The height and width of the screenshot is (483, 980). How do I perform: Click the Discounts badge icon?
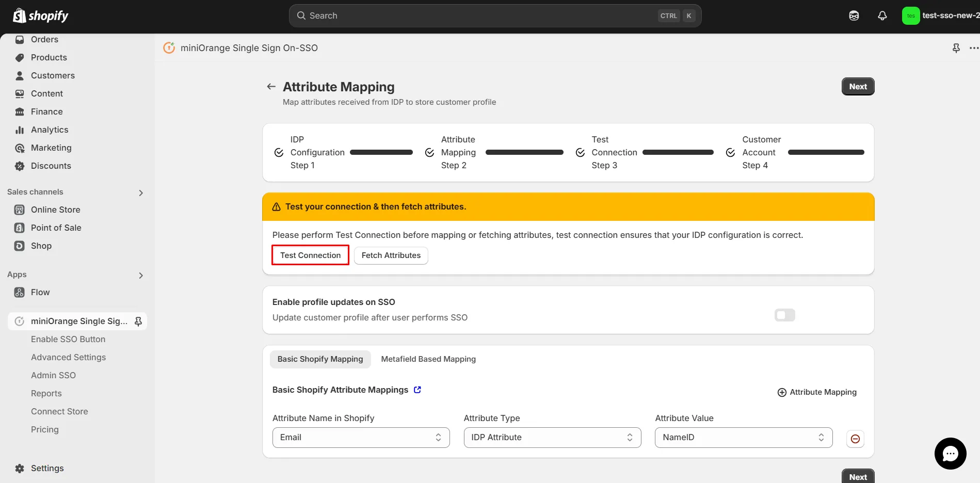20,166
